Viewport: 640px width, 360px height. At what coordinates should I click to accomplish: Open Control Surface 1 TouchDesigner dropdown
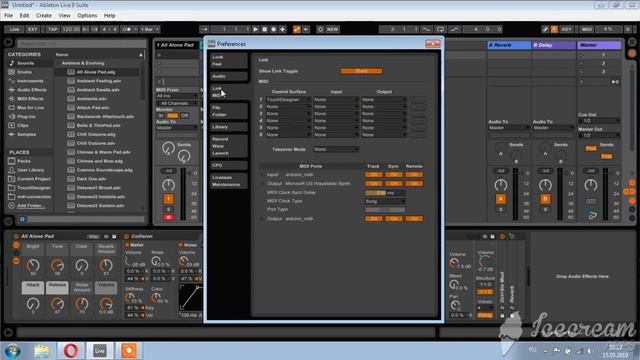288,100
